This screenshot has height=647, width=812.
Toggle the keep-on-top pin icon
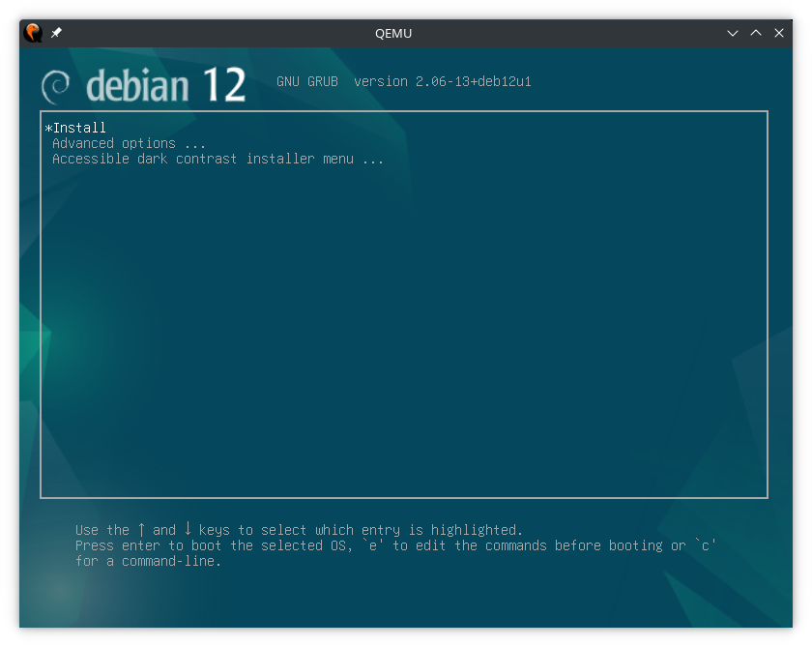click(55, 32)
